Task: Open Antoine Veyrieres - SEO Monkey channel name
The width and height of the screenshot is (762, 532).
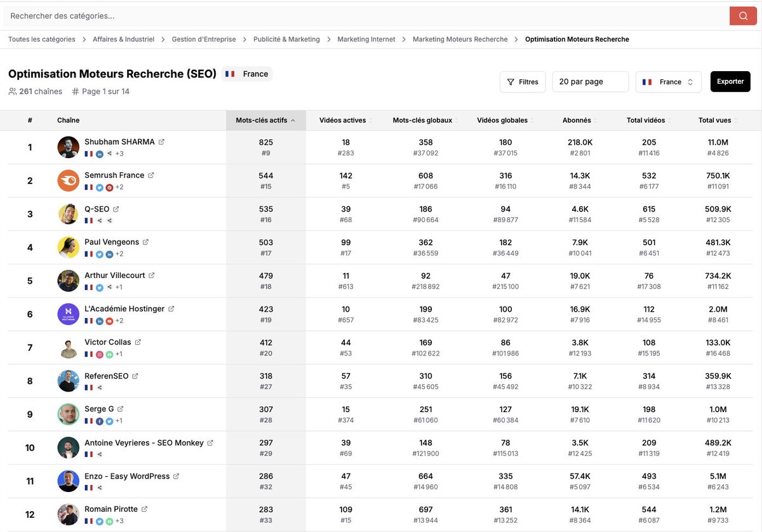Action: pos(144,442)
